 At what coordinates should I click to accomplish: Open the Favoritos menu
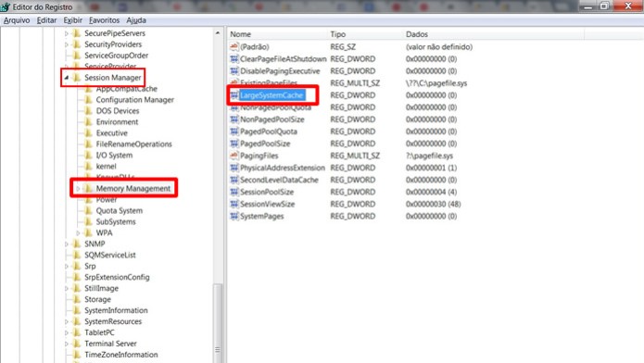pyautogui.click(x=105, y=20)
